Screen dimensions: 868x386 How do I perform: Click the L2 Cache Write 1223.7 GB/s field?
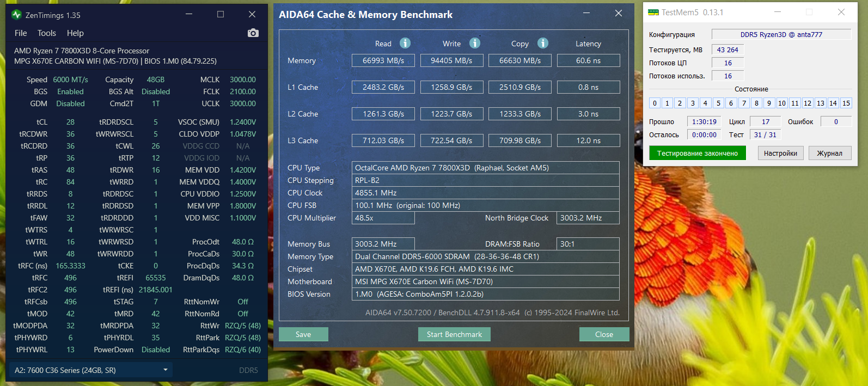tap(451, 114)
